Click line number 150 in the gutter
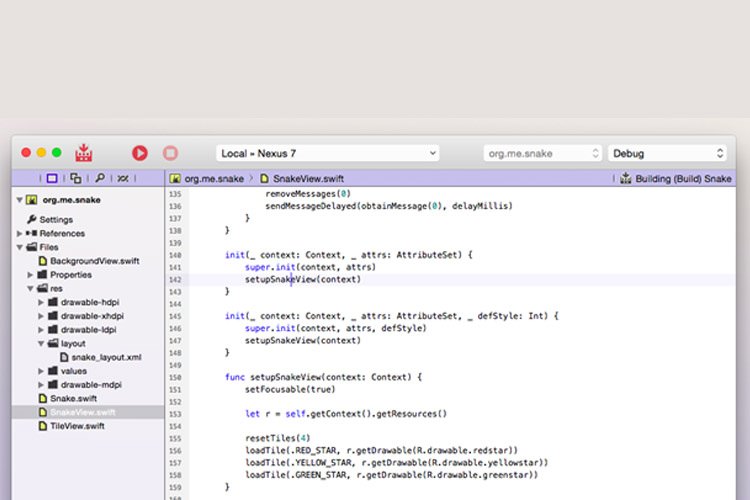The width and height of the screenshot is (750, 500). click(x=175, y=378)
